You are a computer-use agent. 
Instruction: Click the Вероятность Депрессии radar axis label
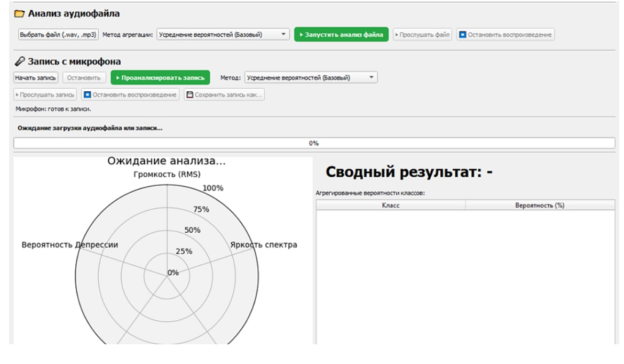(x=70, y=245)
